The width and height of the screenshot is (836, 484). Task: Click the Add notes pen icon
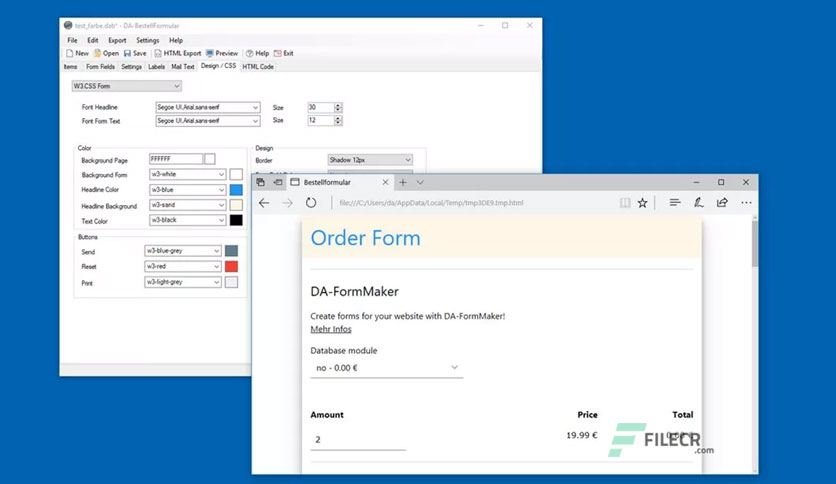698,203
